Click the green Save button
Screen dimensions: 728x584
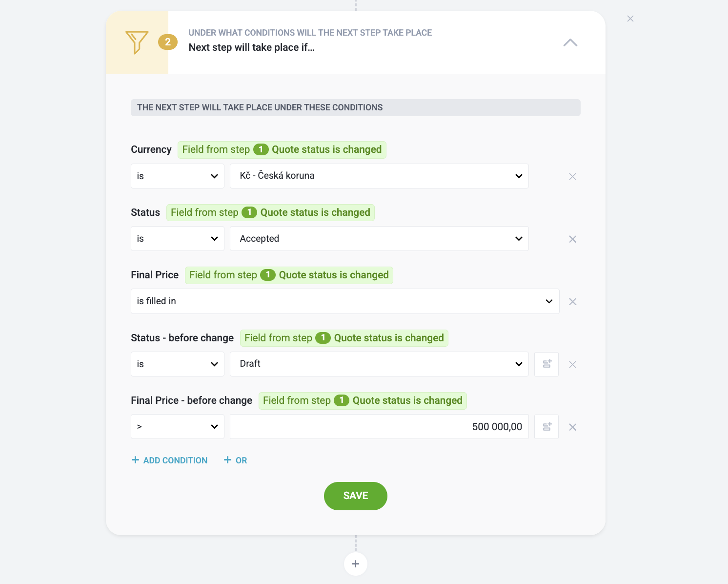[356, 496]
